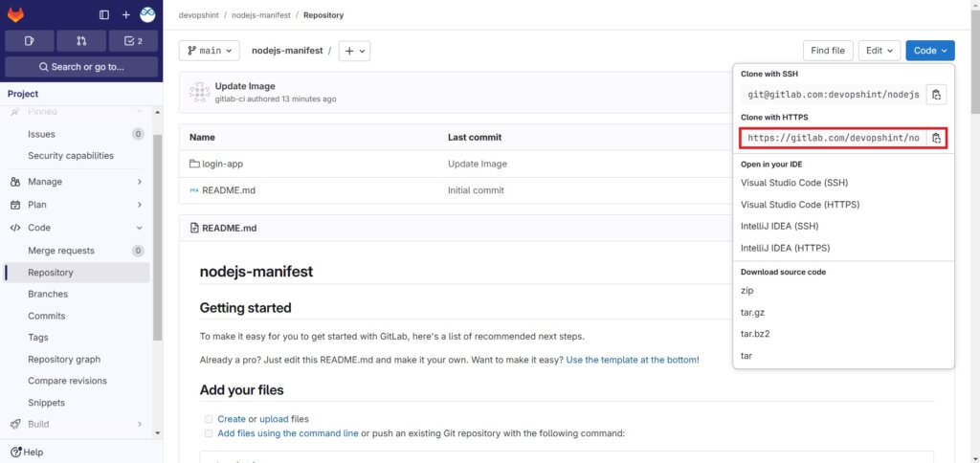Viewport: 980px width, 463px height.
Task: Toggle checkbox for Add files using command line
Action: coord(209,433)
